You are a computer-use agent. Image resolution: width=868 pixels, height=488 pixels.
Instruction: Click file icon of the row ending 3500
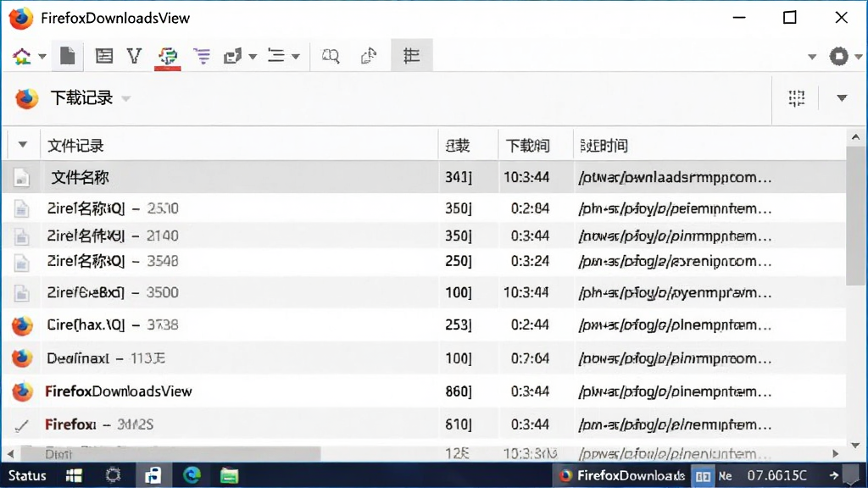[21, 292]
